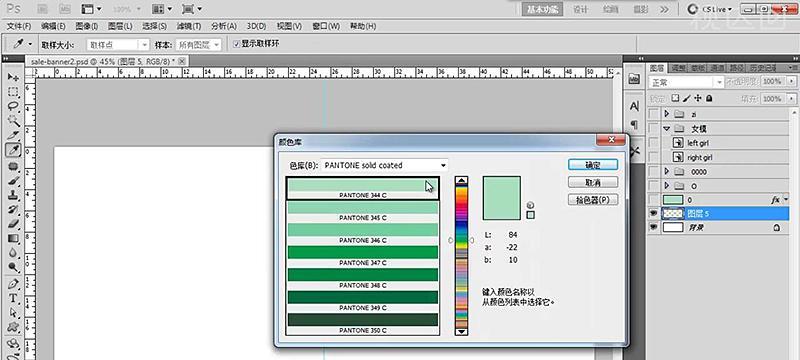Screen dimensions: 800x360
Task: Select the Rectangular Marquee tool
Action: [13, 92]
